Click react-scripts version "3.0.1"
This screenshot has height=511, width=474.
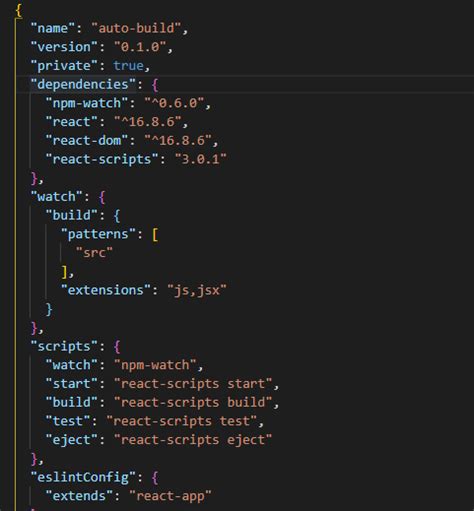[201, 159]
